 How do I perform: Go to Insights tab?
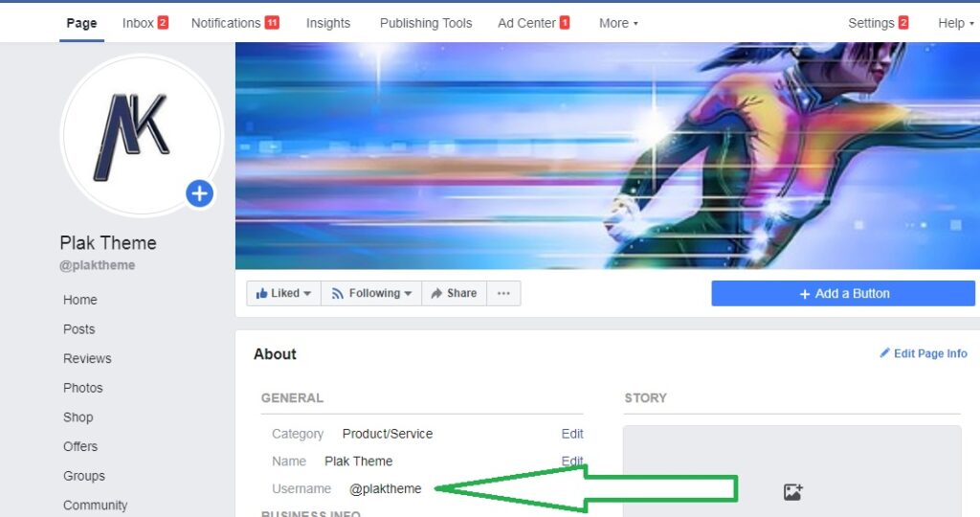tap(328, 23)
